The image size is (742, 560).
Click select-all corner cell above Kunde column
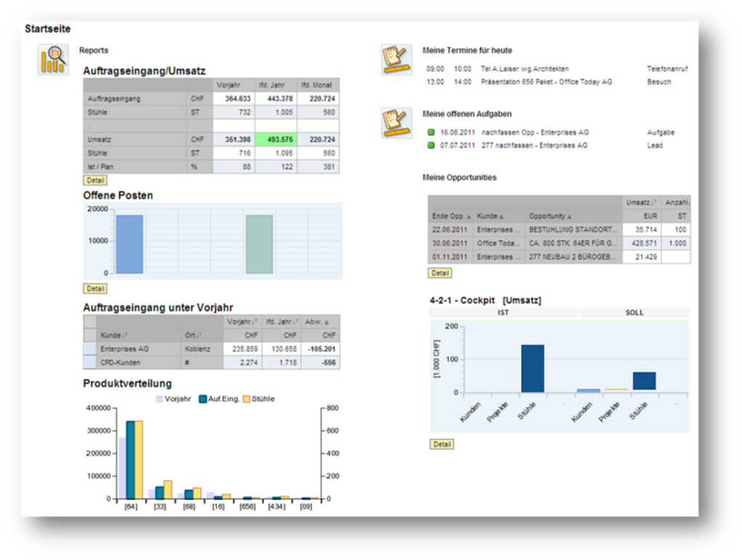[90, 322]
